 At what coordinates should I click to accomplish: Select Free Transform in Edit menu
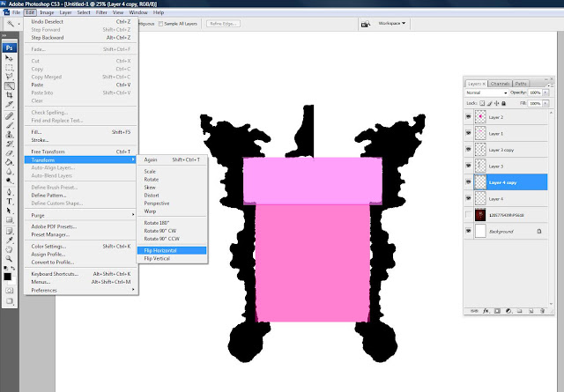(x=81, y=152)
